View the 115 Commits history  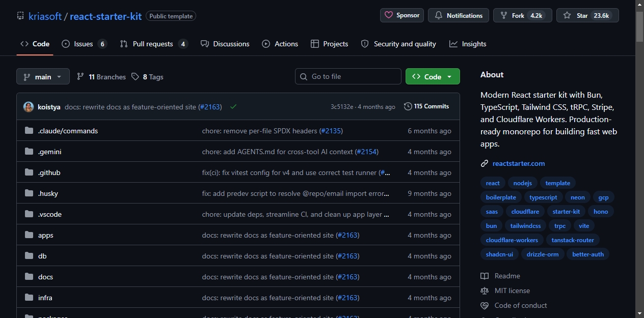pyautogui.click(x=426, y=106)
